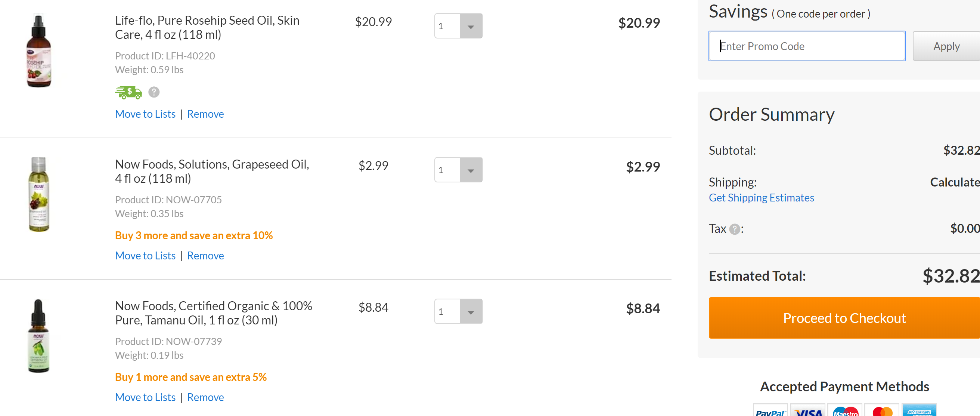Screen dimensions: 980x416
Task: Click the Mastercard payment method icon
Action: 882,411
